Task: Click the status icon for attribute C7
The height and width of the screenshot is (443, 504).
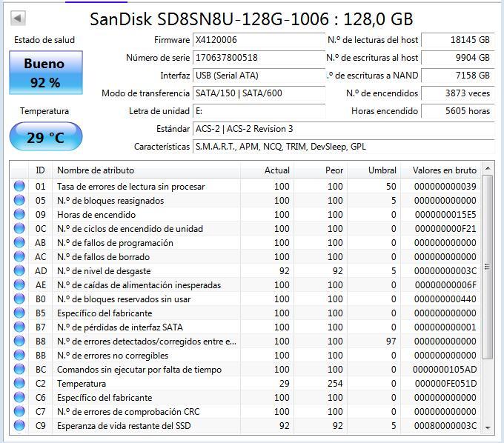Action: tap(19, 412)
